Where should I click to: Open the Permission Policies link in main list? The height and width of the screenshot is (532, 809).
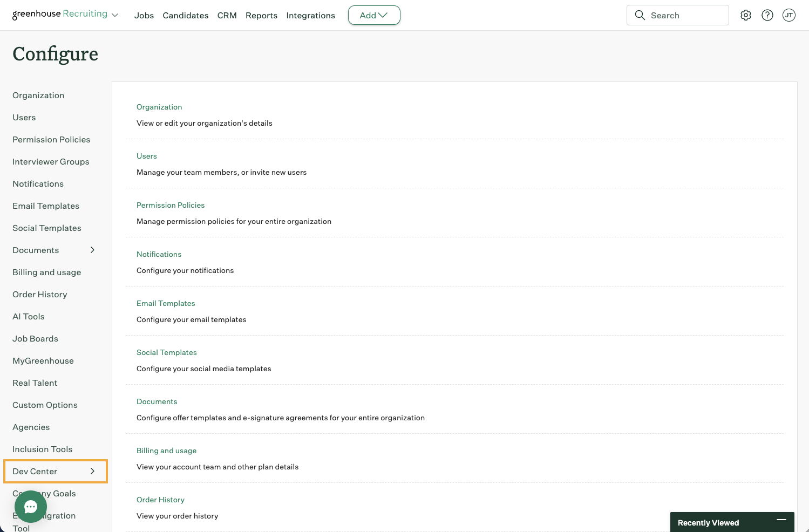pos(171,205)
